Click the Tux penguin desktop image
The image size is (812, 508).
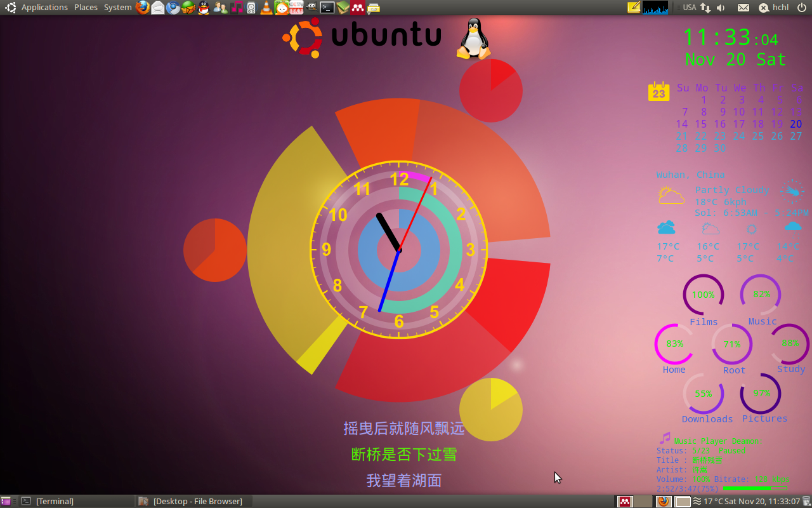point(474,38)
